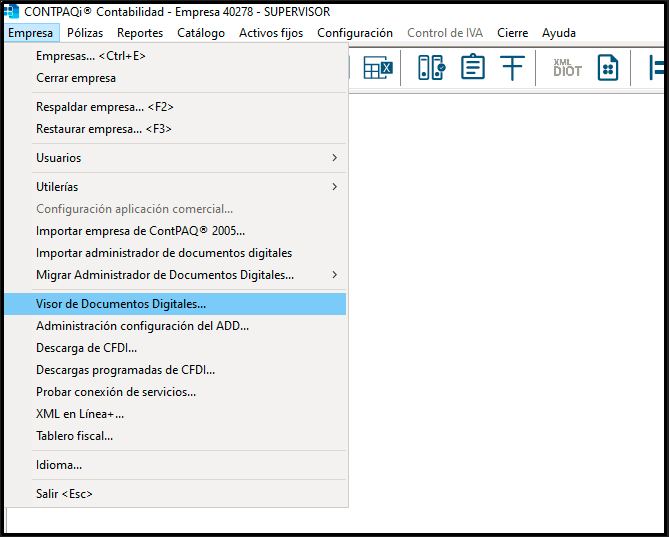
Task: Click the double-bar T toolbar icon
Action: (x=512, y=68)
